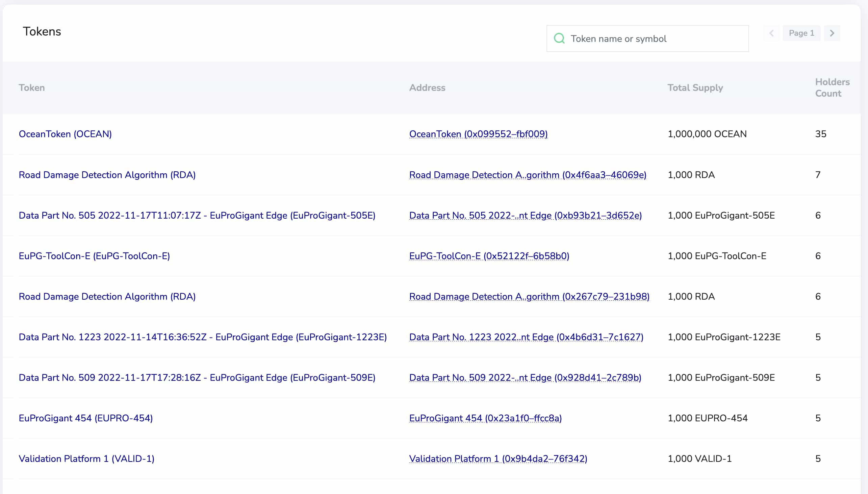
Task: Go to the previous page arrow
Action: (771, 33)
